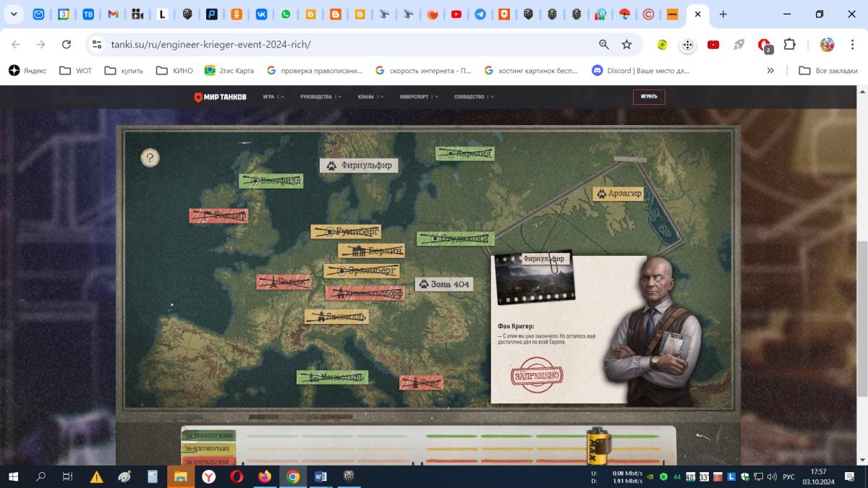Image resolution: width=868 pixels, height=488 pixels.
Task: Open the Discord bookmark
Action: pyautogui.click(x=641, y=70)
